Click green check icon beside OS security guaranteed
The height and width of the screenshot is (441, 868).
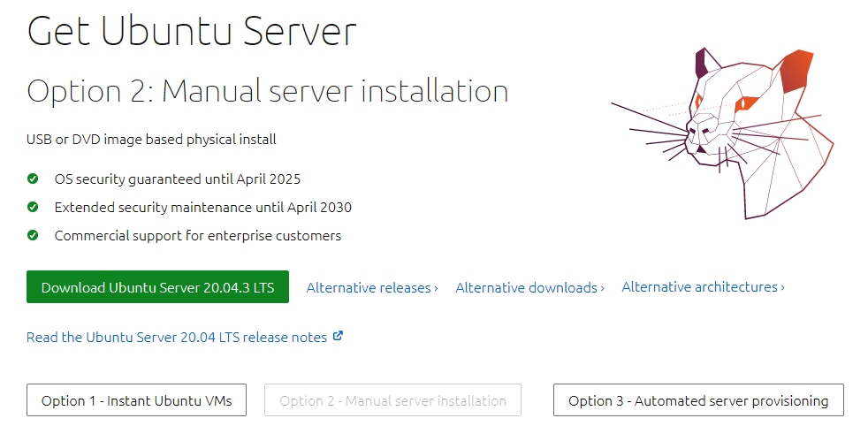(x=33, y=179)
